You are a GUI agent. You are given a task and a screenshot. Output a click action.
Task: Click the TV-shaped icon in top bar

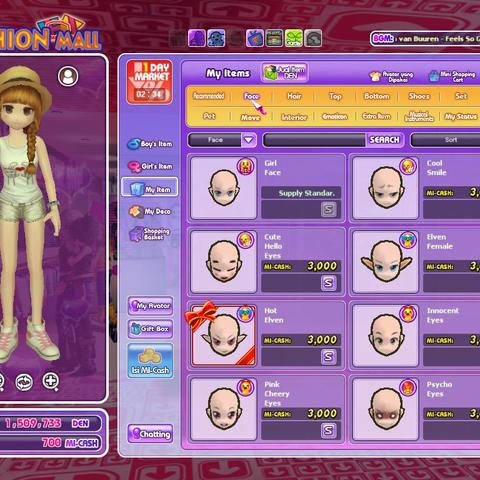tap(255, 38)
